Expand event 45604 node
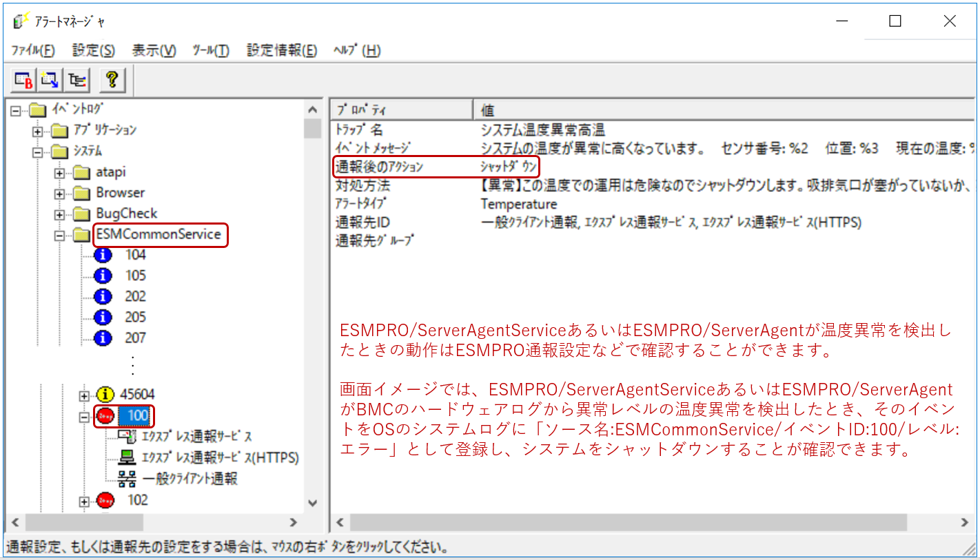Screen dimensions: 980x560 [84, 395]
